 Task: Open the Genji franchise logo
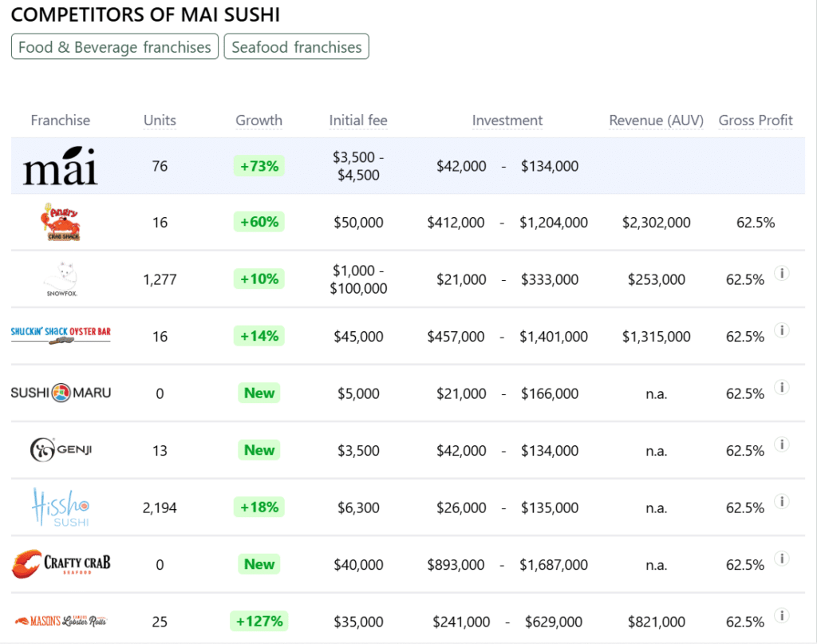click(61, 449)
